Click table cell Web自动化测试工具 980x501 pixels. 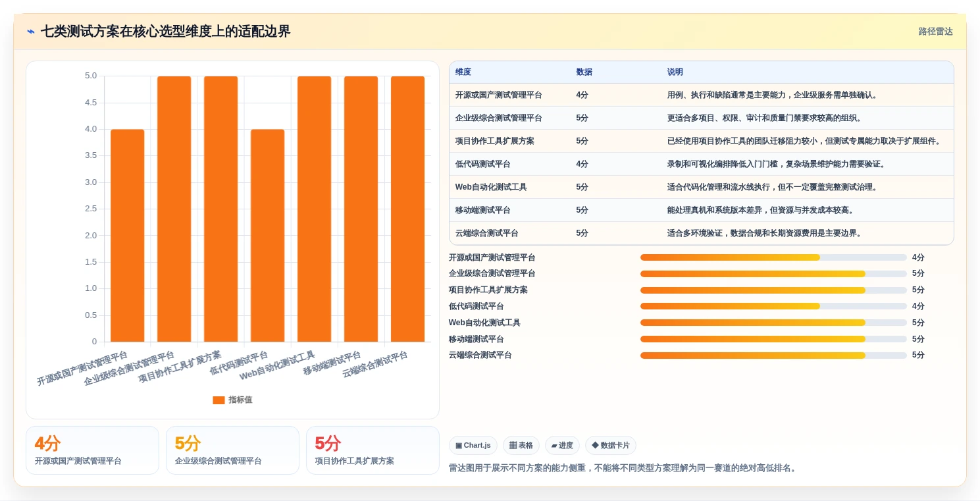491,187
